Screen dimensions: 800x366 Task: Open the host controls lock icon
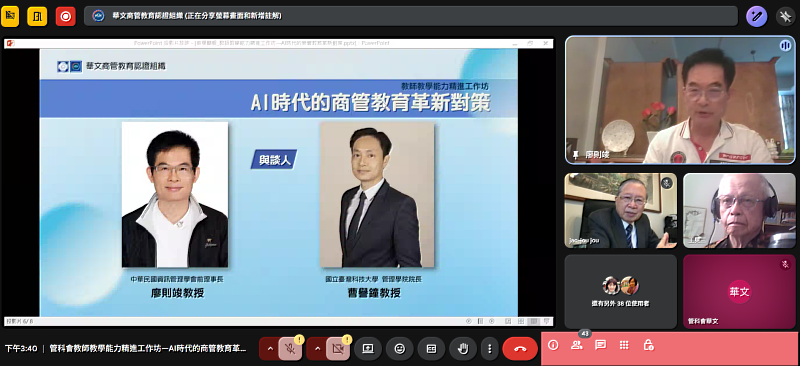click(648, 345)
